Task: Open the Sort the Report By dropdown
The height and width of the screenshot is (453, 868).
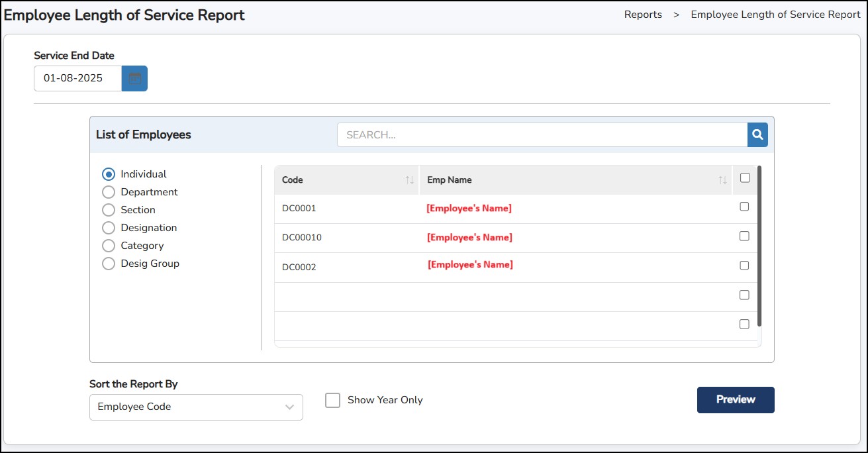Action: coord(196,407)
